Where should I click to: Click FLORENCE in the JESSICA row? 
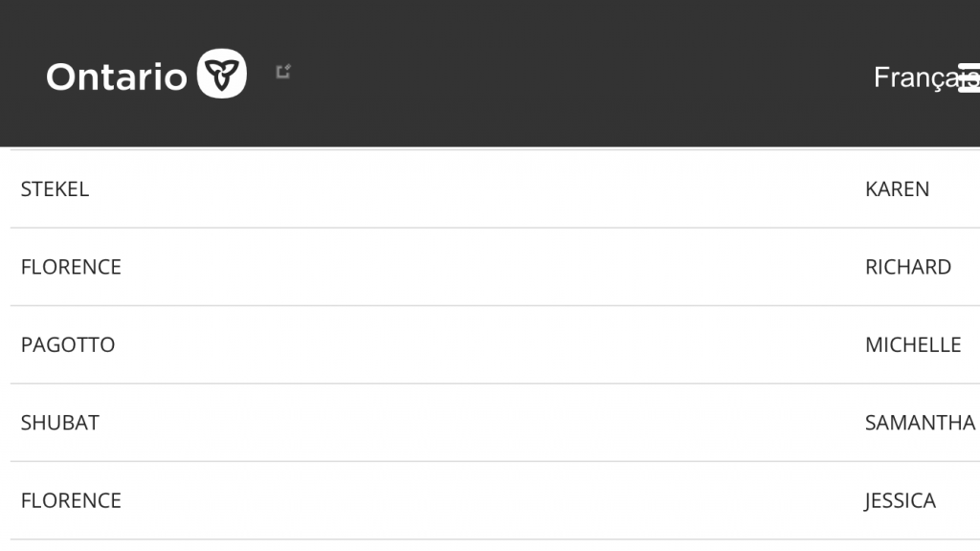click(x=71, y=500)
